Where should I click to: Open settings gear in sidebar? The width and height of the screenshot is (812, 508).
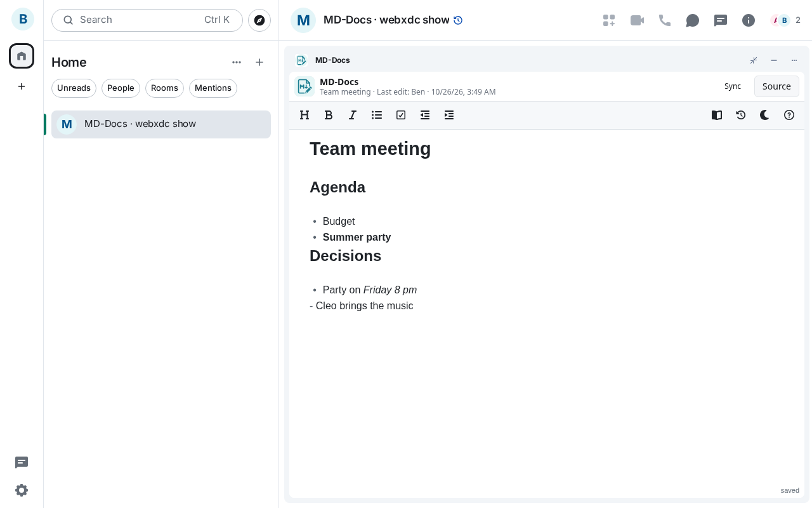point(22,490)
